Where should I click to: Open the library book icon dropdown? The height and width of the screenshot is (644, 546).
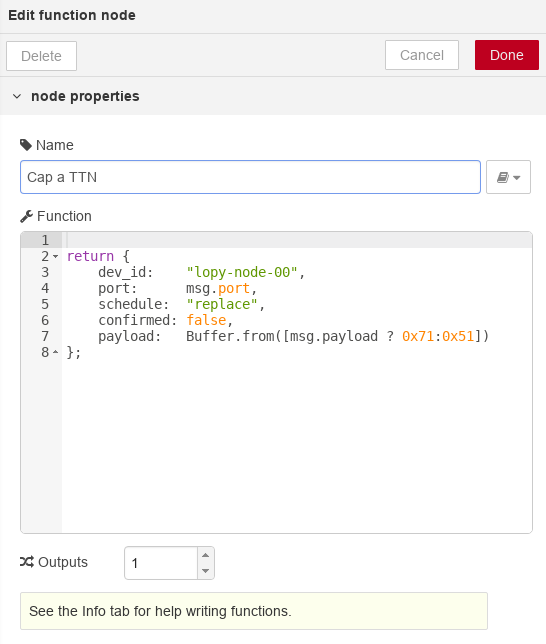tap(508, 177)
